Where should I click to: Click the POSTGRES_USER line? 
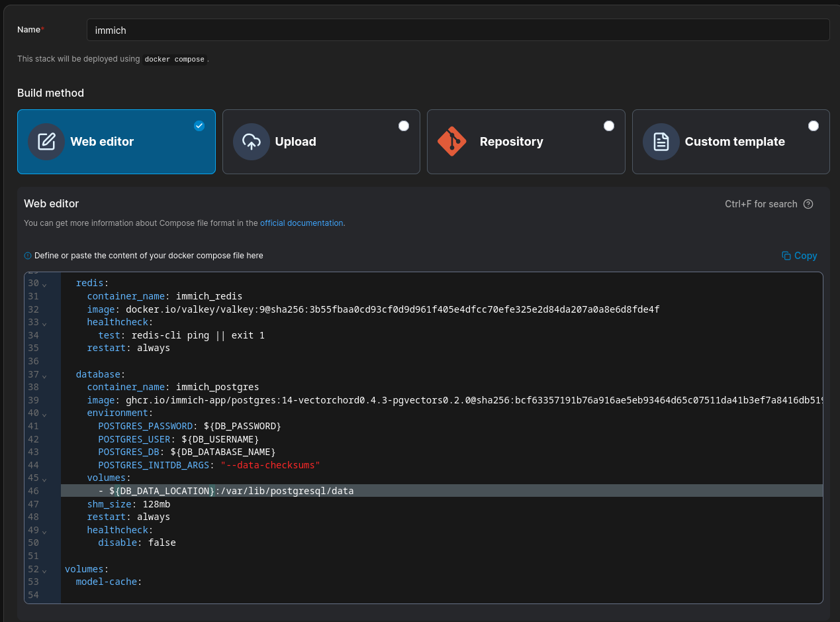point(178,439)
